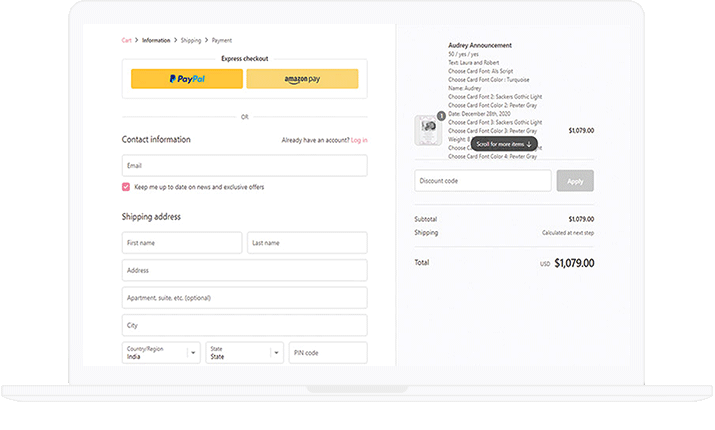Select the Information breadcrumb step

[156, 41]
